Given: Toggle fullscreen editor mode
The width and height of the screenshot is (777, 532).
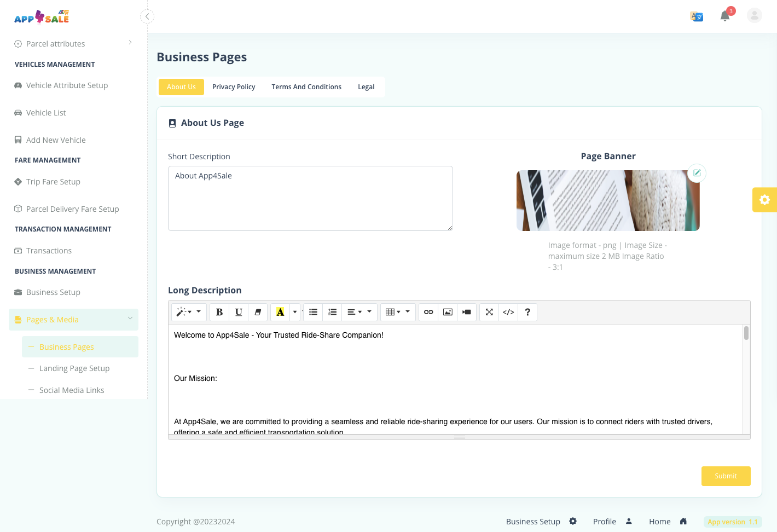Looking at the screenshot, I should [x=489, y=312].
